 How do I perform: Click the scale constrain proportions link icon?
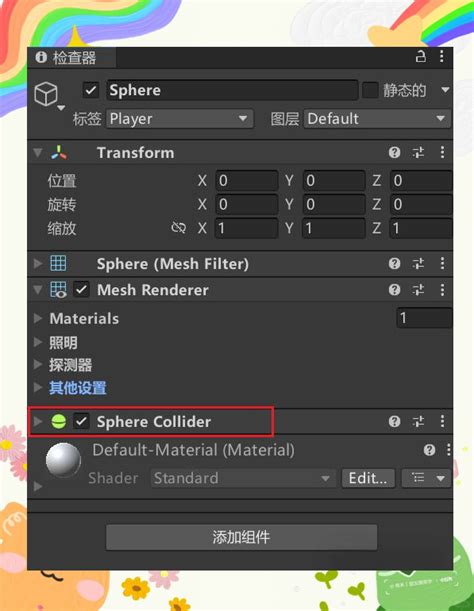(179, 228)
